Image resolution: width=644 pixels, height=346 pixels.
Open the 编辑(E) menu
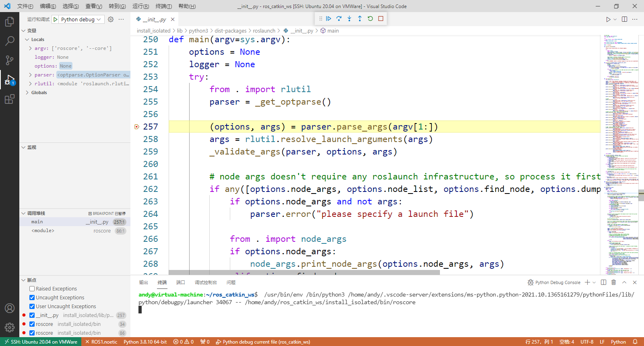(x=48, y=6)
